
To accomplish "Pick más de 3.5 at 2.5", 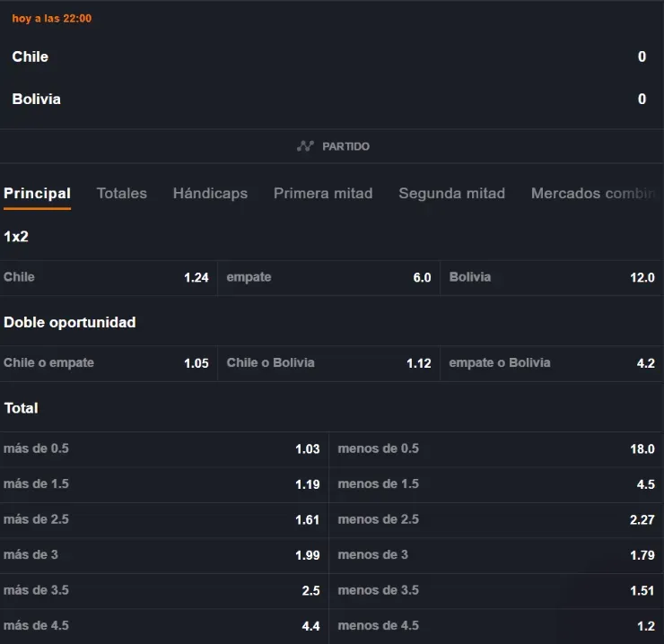I will 163,591.
